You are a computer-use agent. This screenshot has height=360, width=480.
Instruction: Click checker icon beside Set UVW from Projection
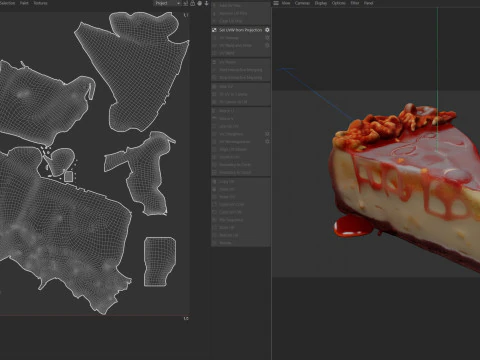click(214, 30)
